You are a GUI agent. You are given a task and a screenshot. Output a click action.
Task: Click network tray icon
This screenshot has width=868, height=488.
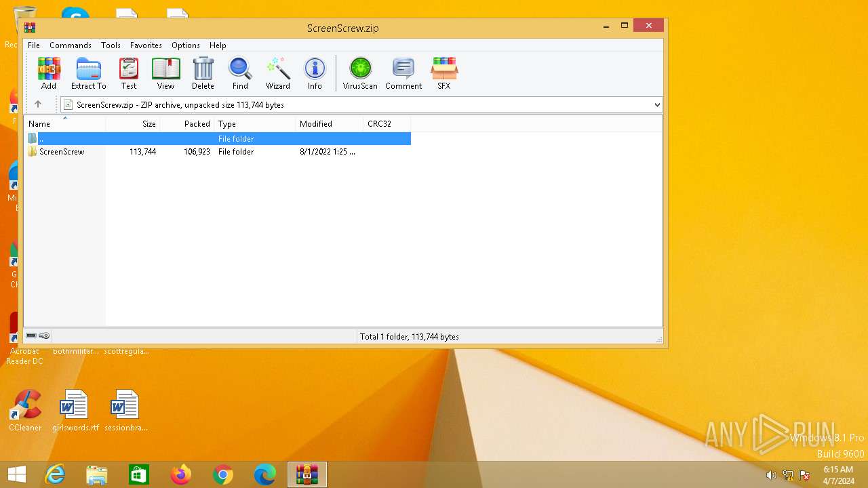coord(788,475)
